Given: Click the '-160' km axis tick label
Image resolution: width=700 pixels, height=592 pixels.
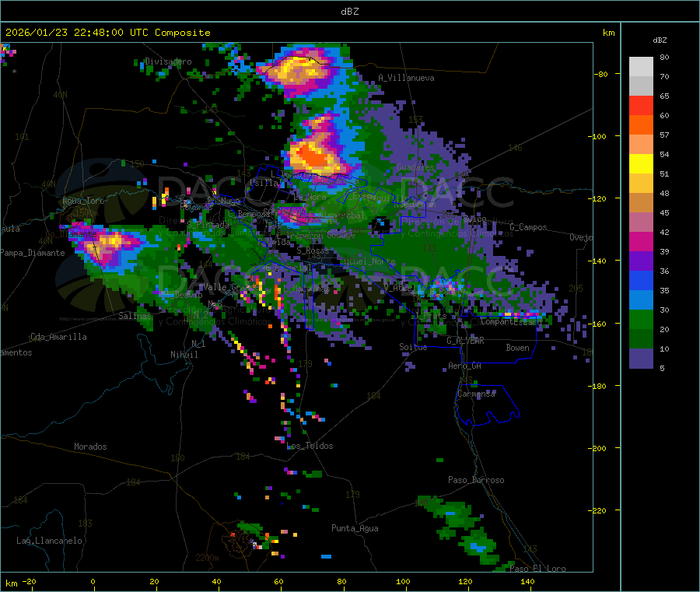Looking at the screenshot, I should pyautogui.click(x=598, y=324).
